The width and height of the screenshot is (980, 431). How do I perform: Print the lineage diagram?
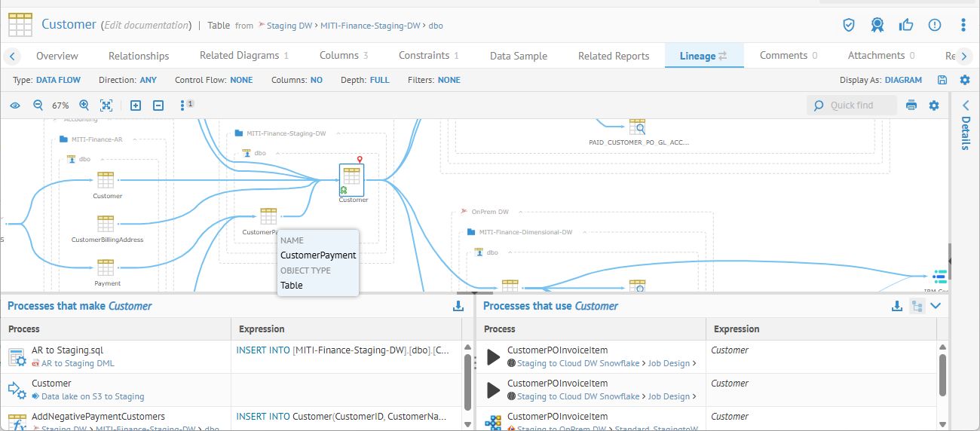coord(911,105)
